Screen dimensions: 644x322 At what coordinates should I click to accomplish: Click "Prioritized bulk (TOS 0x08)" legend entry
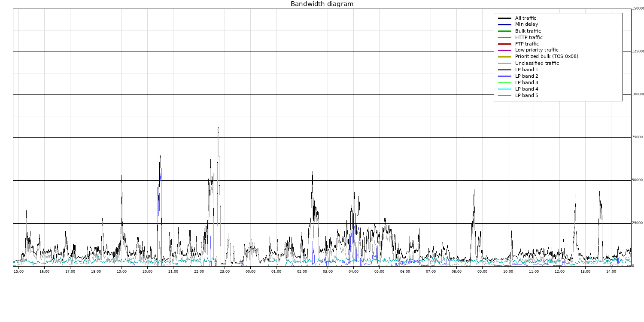[x=547, y=57]
